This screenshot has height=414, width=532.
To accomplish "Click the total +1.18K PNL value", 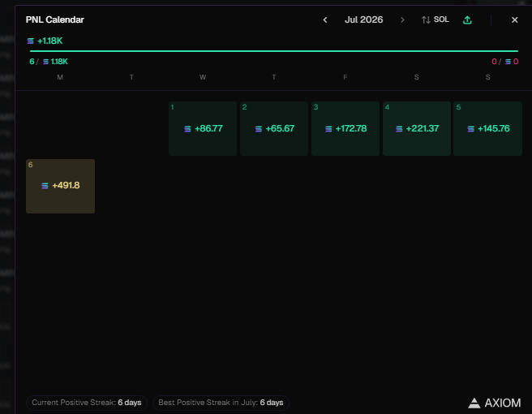I will [x=50, y=41].
